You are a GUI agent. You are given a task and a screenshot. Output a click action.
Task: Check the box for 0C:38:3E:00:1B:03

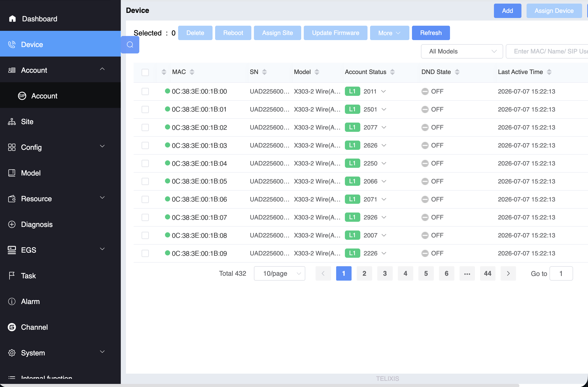coord(145,145)
